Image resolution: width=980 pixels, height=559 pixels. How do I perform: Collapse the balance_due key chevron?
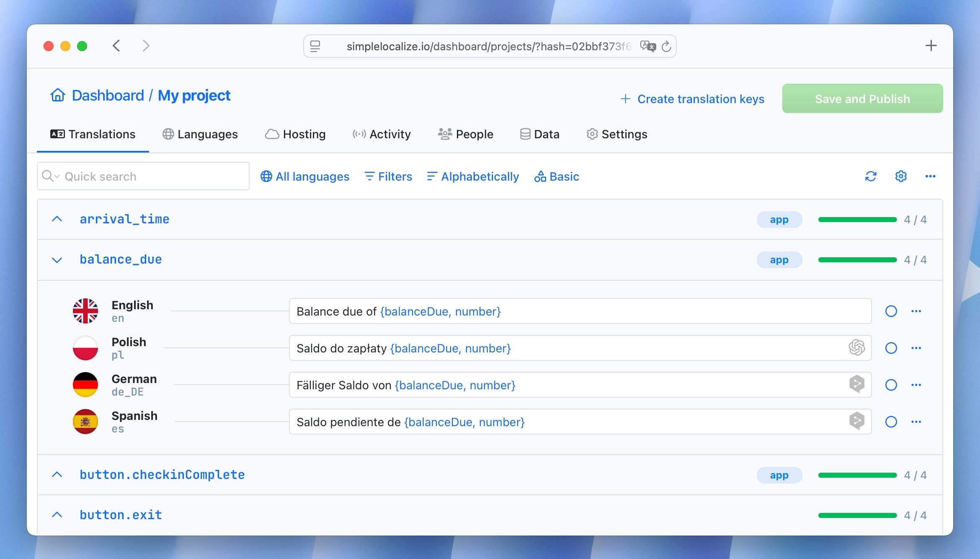(x=57, y=260)
